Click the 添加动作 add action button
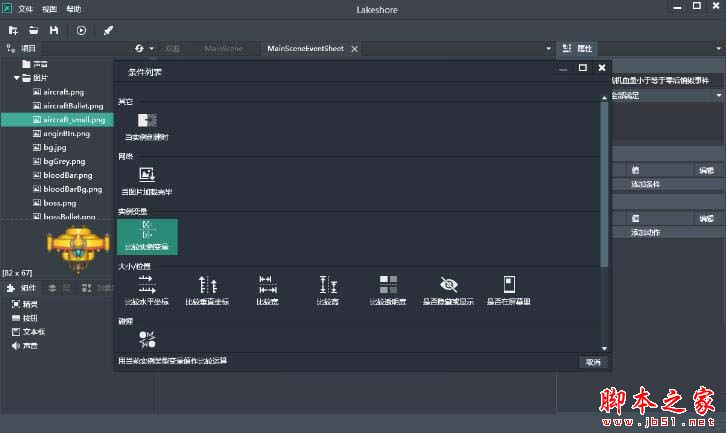This screenshot has height=433, width=726. pos(645,232)
